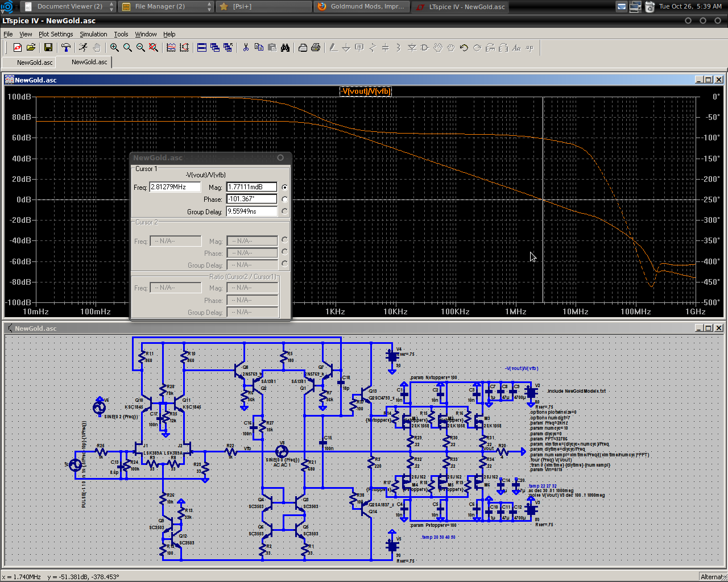Select Cursor 2 Phase radio button
Viewport: 728px width, 582px height.
tap(284, 252)
